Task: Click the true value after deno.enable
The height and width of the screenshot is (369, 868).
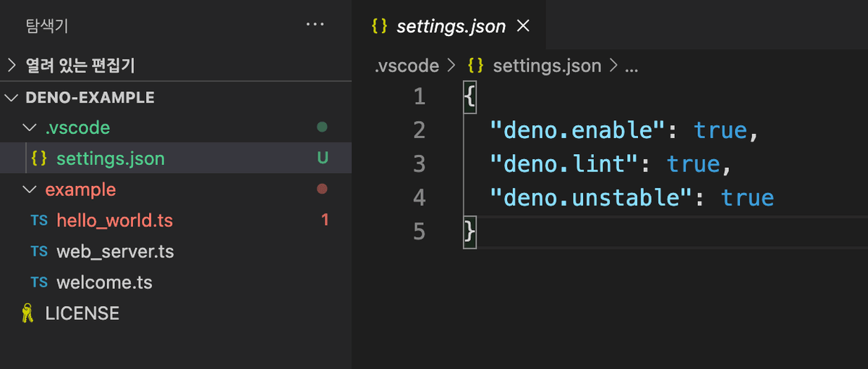Action: pyautogui.click(x=720, y=130)
